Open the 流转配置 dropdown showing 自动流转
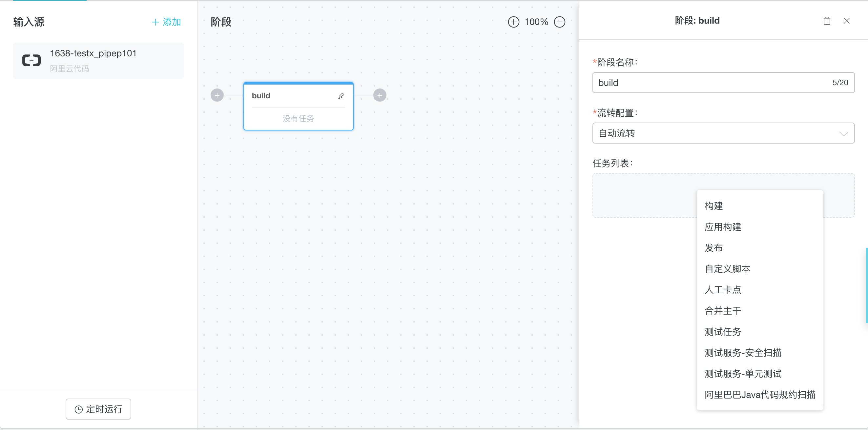Image resolution: width=868 pixels, height=430 pixels. click(723, 133)
